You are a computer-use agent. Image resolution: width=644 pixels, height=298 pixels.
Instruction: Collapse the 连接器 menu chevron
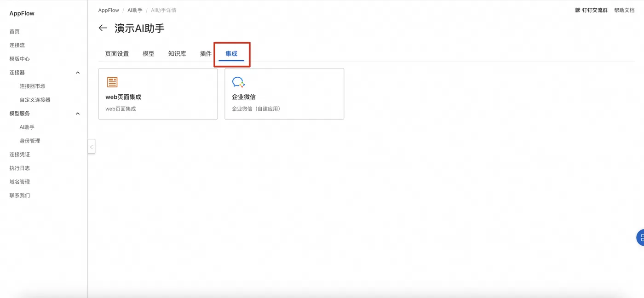click(78, 73)
